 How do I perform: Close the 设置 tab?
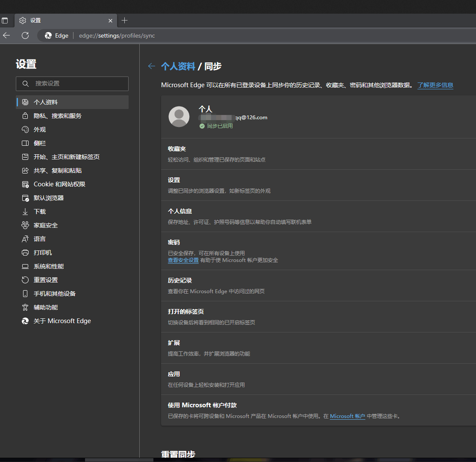111,21
